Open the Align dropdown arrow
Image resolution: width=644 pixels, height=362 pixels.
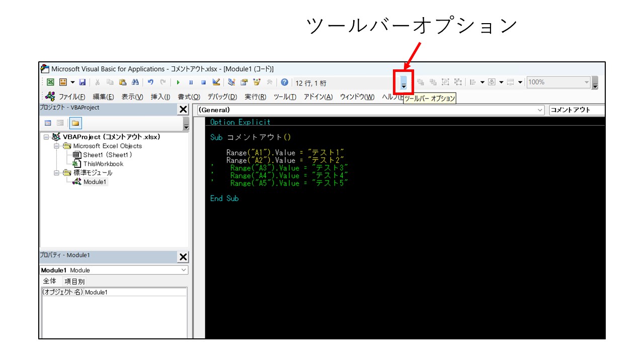(482, 82)
